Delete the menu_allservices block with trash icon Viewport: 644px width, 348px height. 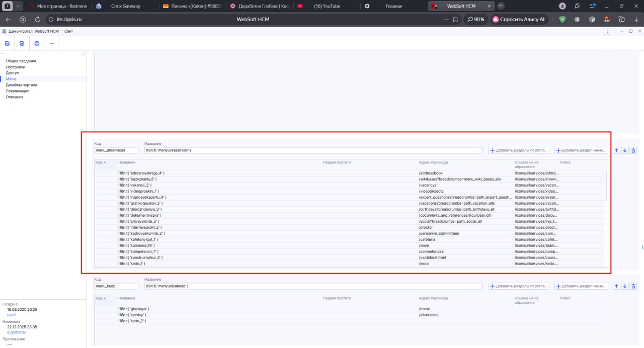pos(633,150)
